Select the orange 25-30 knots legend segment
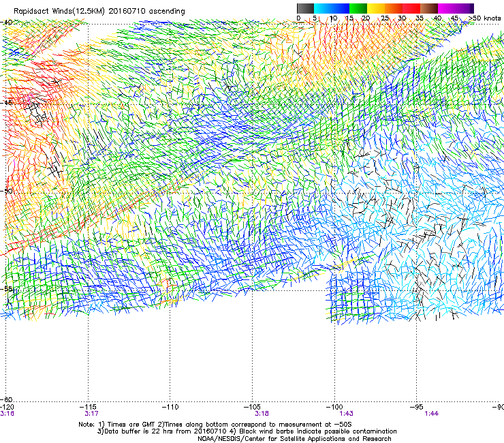Viewport: 504px width, 443px height. coord(394,8)
